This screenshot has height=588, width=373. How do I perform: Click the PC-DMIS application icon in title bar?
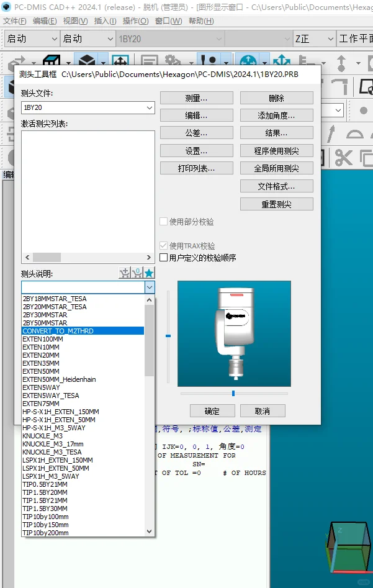click(6, 7)
